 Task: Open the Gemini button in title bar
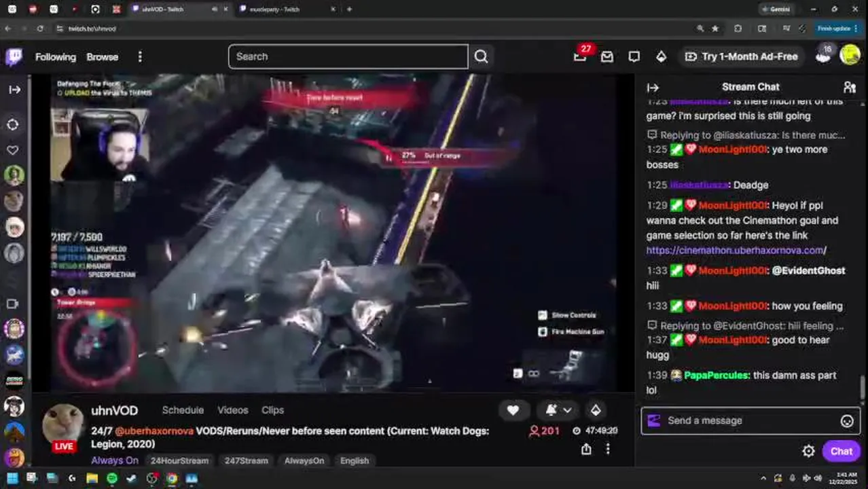point(776,10)
